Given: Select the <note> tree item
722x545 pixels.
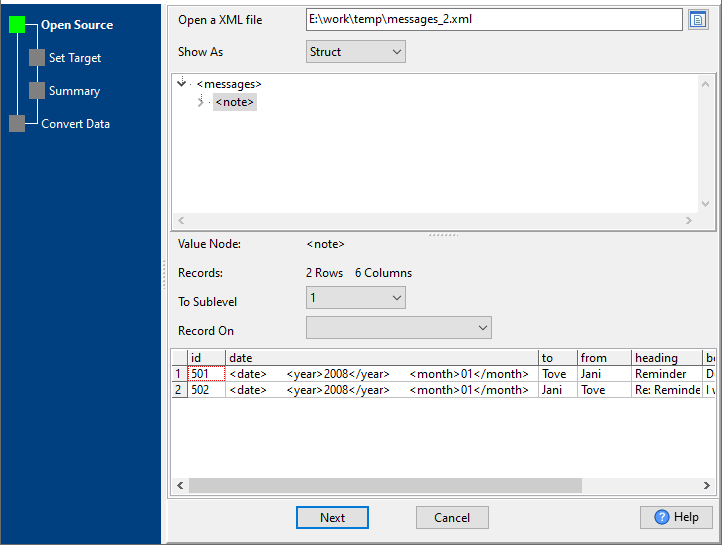Looking at the screenshot, I should coord(234,102).
